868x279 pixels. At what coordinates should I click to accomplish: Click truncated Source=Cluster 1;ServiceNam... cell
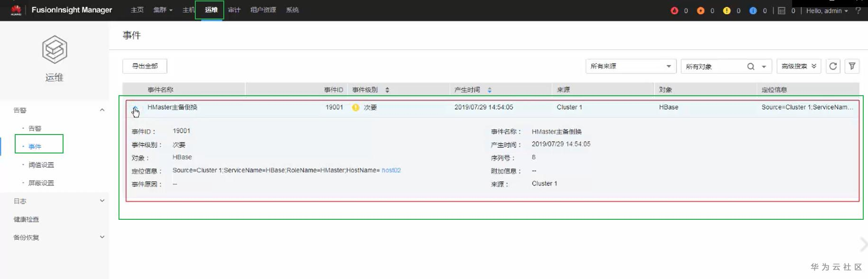(x=807, y=107)
